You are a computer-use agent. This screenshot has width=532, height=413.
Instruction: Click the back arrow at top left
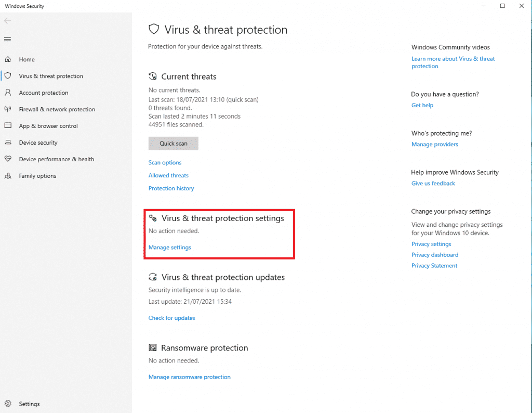[7, 21]
